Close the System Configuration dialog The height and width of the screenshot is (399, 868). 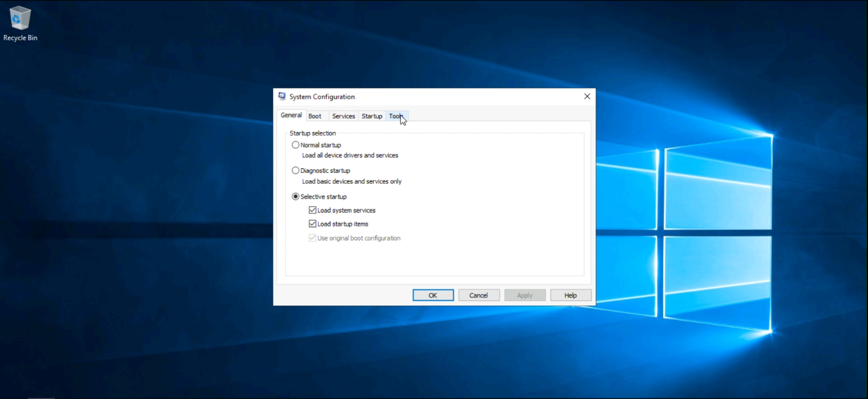click(x=587, y=96)
